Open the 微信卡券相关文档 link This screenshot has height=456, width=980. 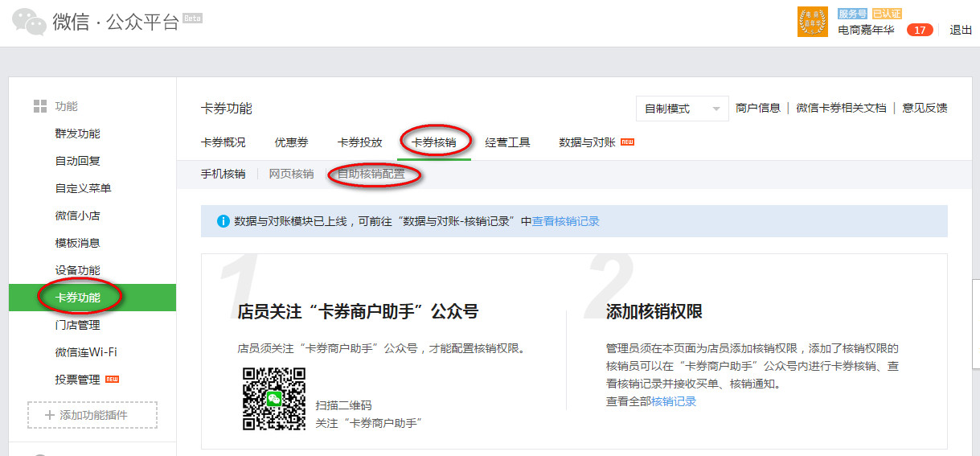tap(841, 108)
